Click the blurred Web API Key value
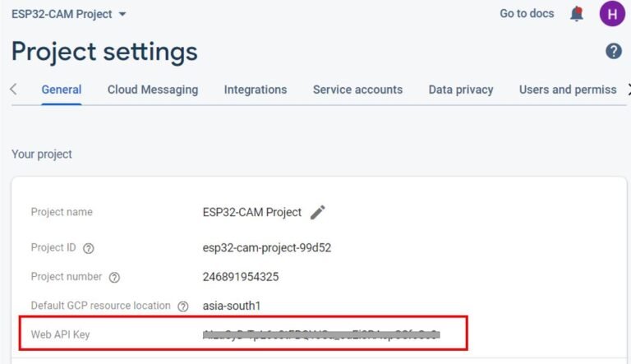Screen dimensions: 631x364 pyautogui.click(x=321, y=334)
